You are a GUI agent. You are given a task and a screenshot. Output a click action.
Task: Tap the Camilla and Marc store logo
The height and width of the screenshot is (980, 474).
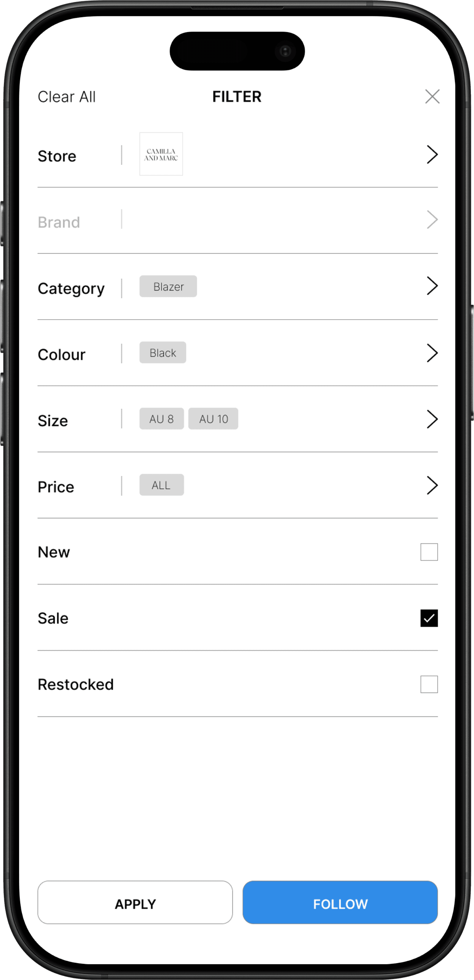pyautogui.click(x=161, y=154)
